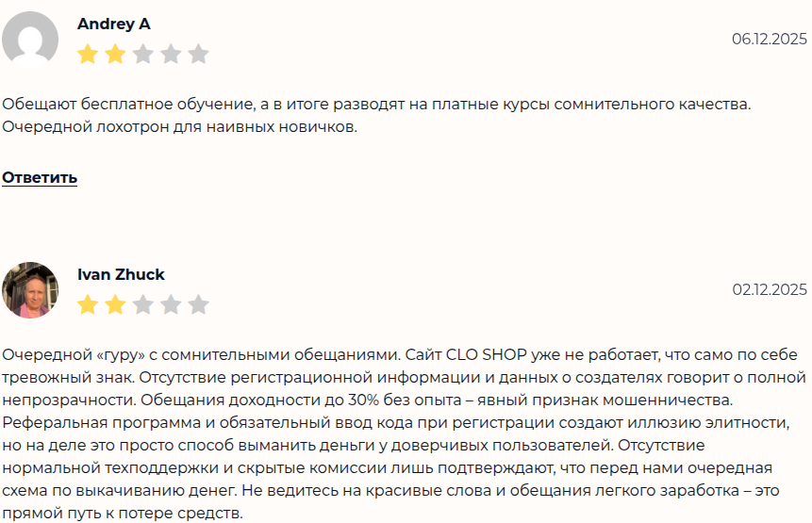This screenshot has width=812, height=523.
Task: Click second star in Ivan Zhuck's rating
Action: [115, 304]
